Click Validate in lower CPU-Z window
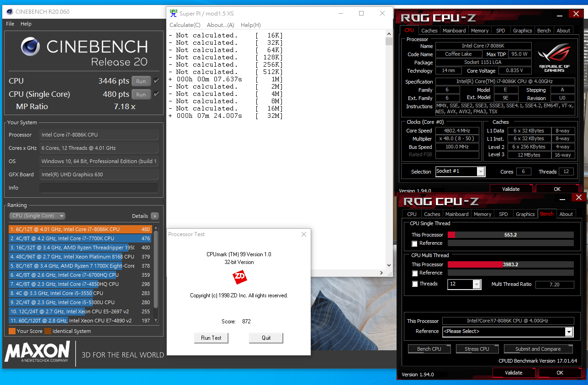 514,373
